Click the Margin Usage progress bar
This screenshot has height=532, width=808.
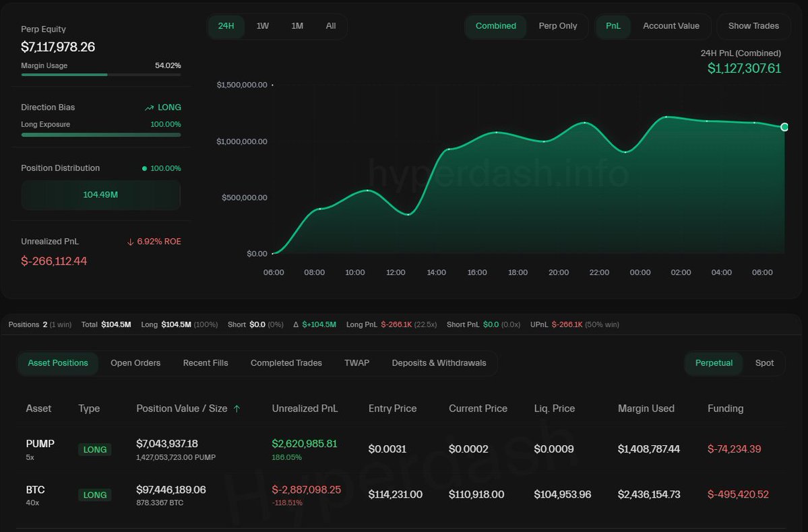pos(101,75)
